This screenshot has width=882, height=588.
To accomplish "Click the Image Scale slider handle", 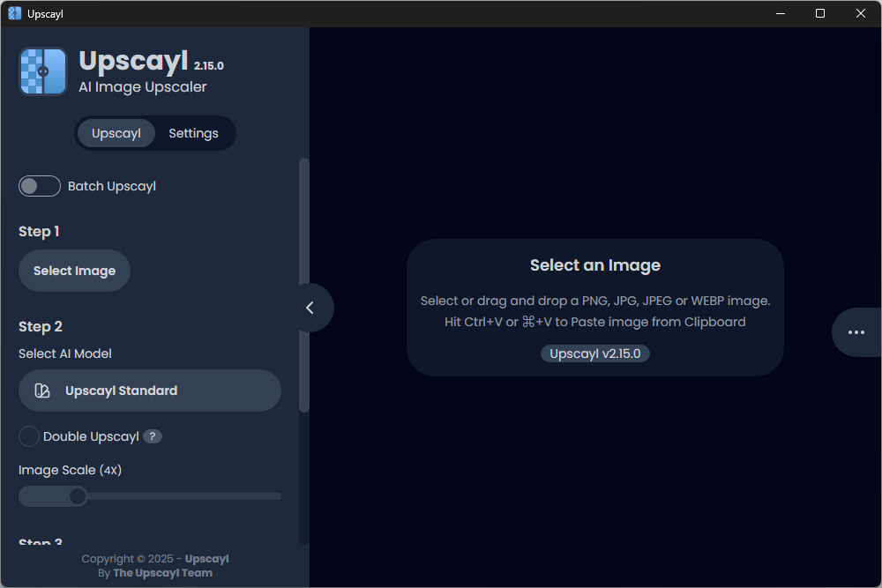I will pos(78,496).
